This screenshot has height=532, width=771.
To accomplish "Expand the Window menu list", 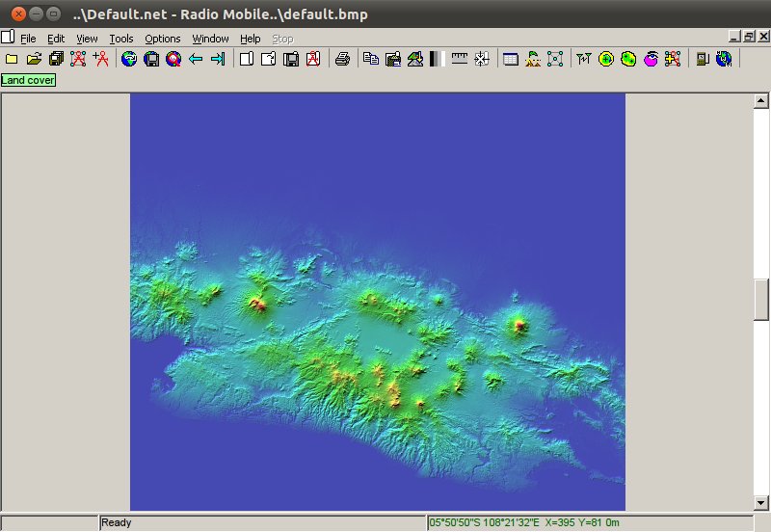I will pos(210,39).
